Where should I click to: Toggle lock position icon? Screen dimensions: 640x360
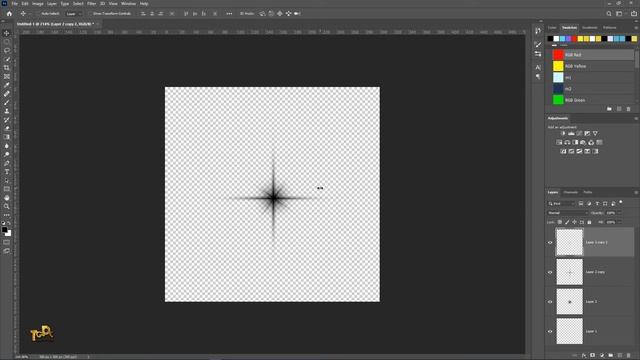[574, 222]
